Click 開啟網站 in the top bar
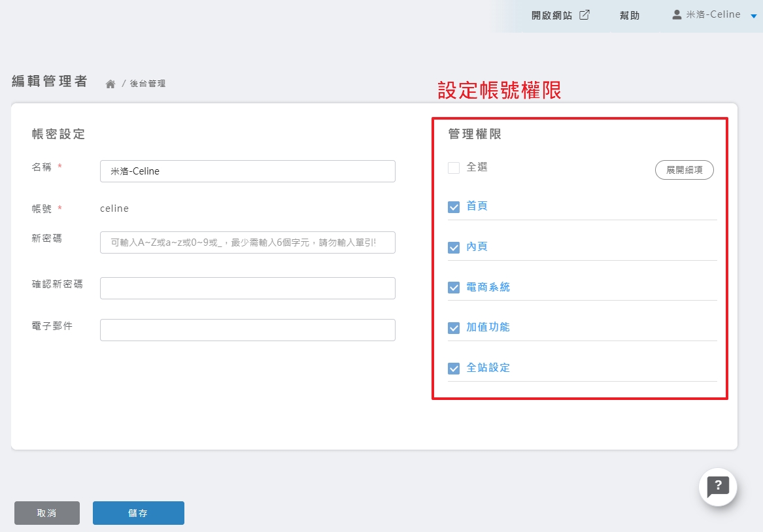The height and width of the screenshot is (532, 763). (551, 16)
